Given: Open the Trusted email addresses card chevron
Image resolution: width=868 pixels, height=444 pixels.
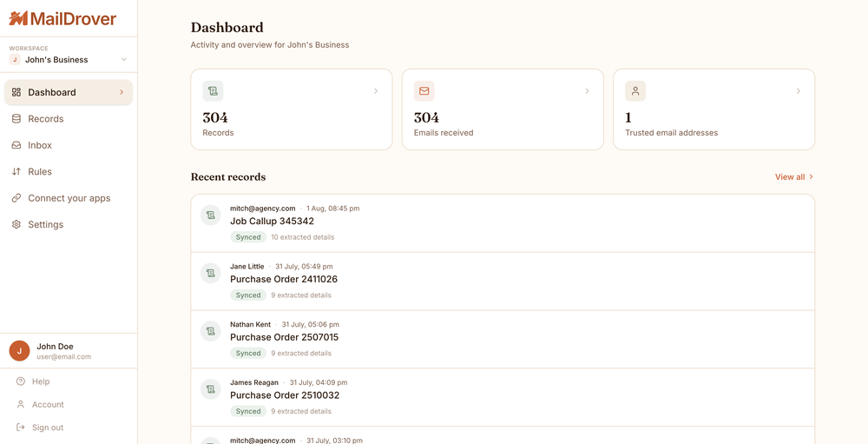Looking at the screenshot, I should (799, 91).
